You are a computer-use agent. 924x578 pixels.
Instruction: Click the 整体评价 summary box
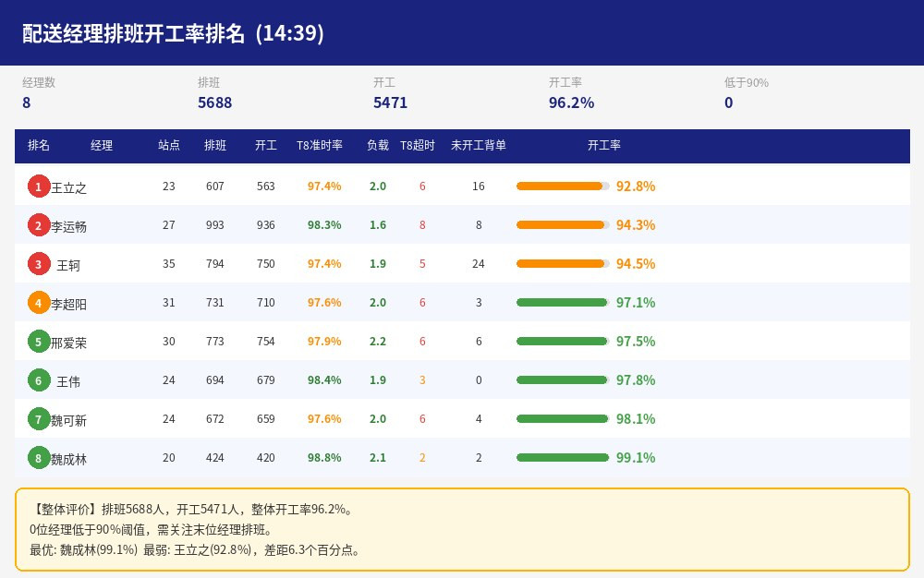pos(462,529)
